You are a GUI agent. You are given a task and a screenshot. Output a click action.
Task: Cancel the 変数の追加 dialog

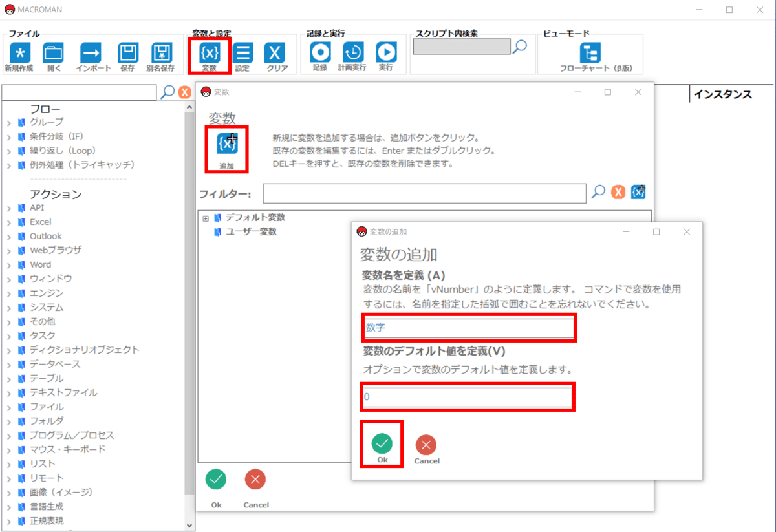[x=426, y=445]
